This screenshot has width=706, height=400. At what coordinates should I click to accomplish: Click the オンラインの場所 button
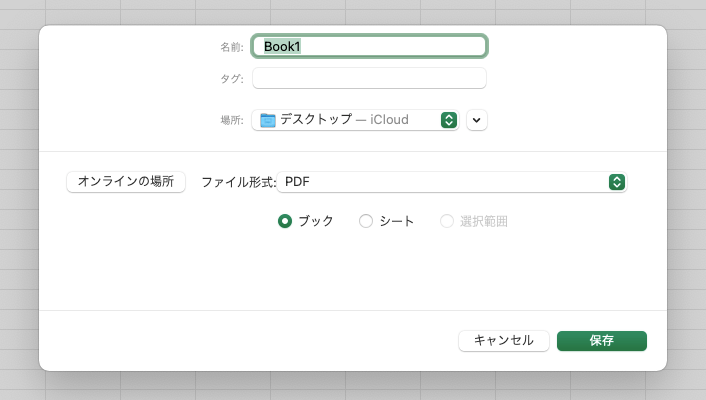point(126,182)
